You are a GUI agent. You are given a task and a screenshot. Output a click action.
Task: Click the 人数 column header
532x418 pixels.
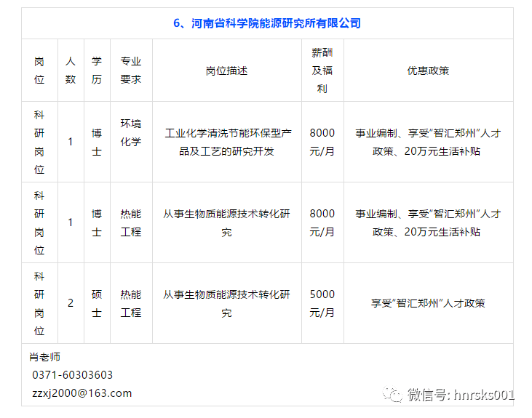click(71, 71)
